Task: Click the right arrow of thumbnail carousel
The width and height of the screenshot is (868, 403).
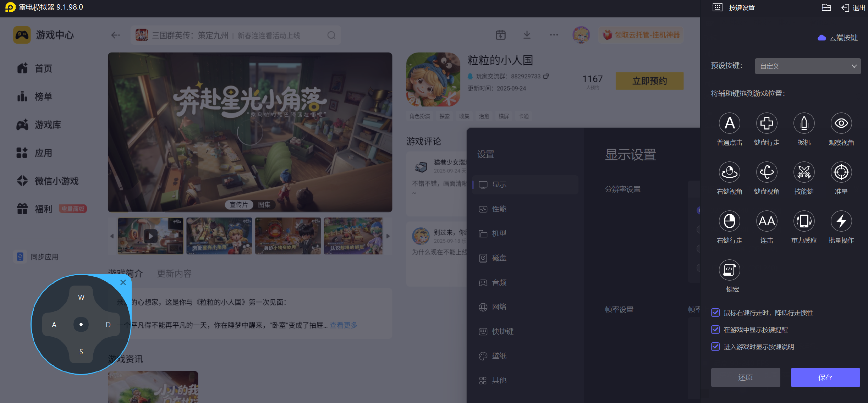Action: click(388, 236)
